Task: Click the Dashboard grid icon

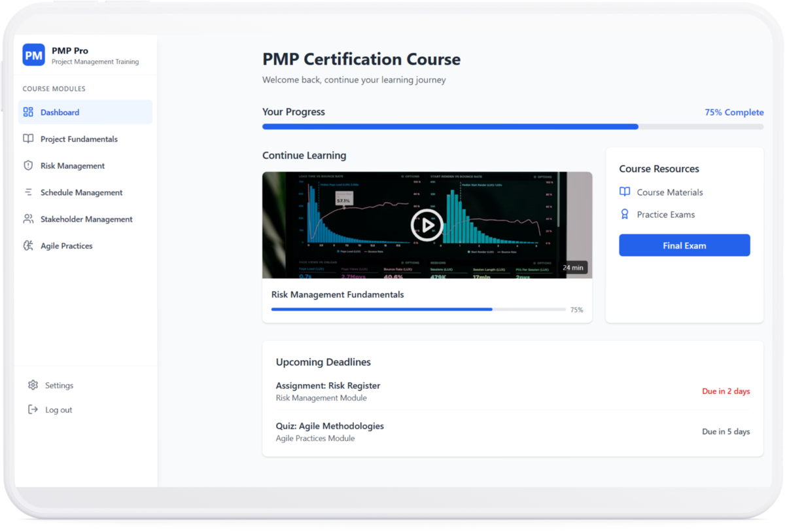Action: pos(28,112)
